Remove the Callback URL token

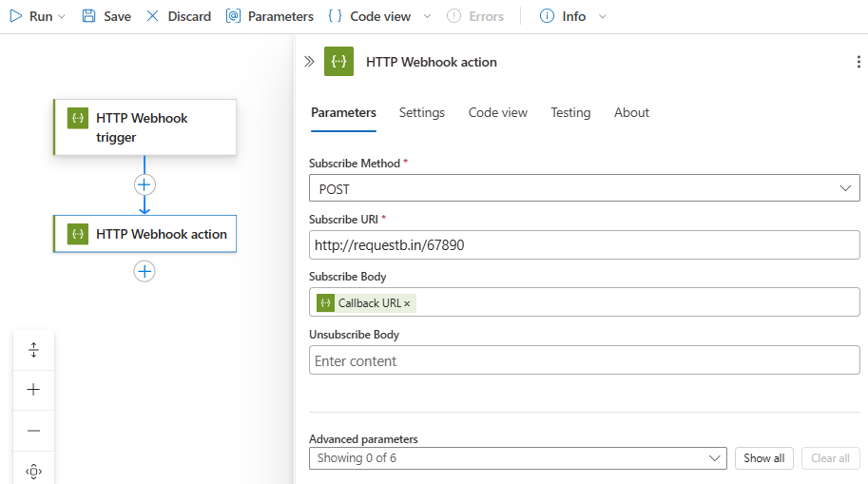click(407, 303)
